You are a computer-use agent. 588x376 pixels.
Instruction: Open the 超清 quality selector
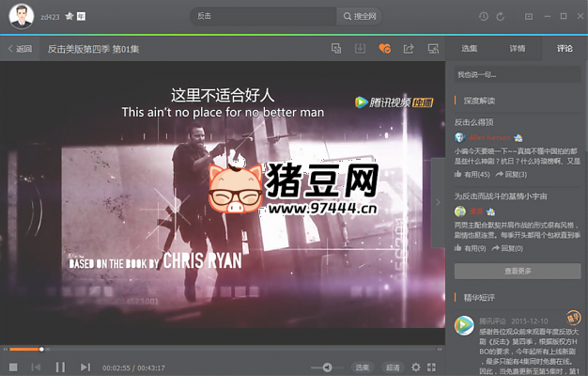(x=393, y=367)
